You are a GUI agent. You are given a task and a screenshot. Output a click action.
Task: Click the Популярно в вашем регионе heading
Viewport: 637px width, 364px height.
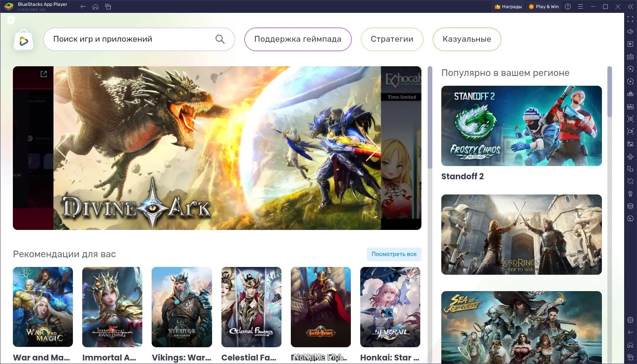coord(505,73)
